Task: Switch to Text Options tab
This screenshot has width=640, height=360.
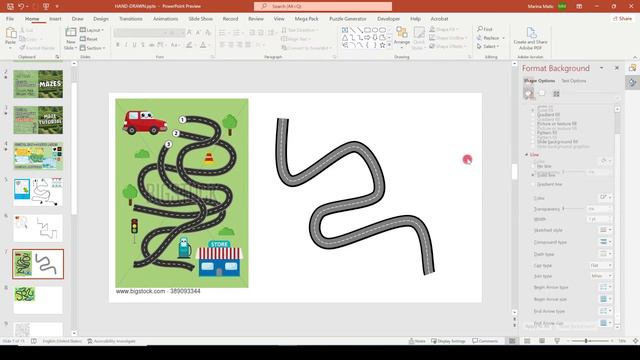Action: pos(573,81)
